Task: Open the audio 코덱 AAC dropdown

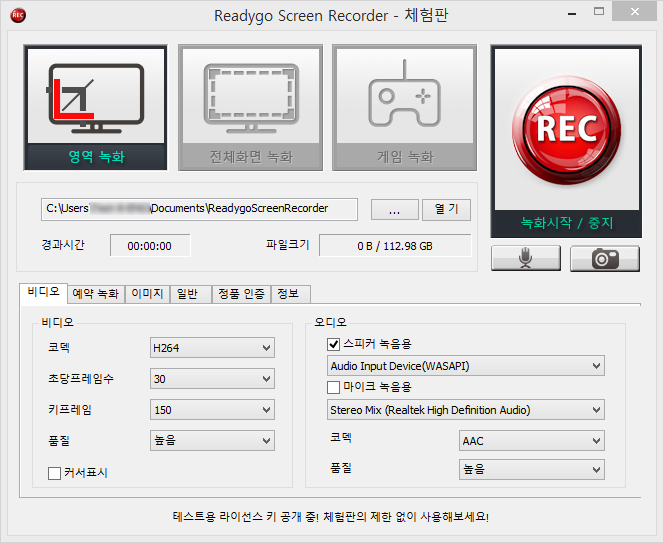Action: click(x=532, y=441)
